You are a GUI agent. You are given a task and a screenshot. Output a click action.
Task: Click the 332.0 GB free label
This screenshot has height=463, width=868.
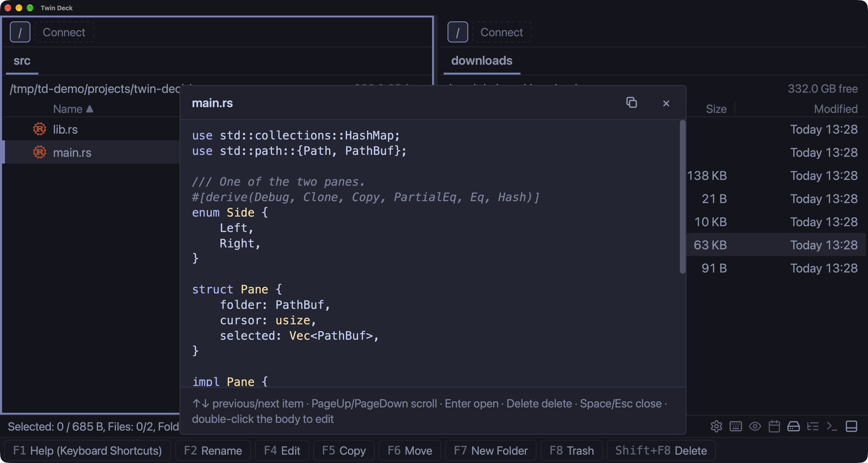coord(823,89)
